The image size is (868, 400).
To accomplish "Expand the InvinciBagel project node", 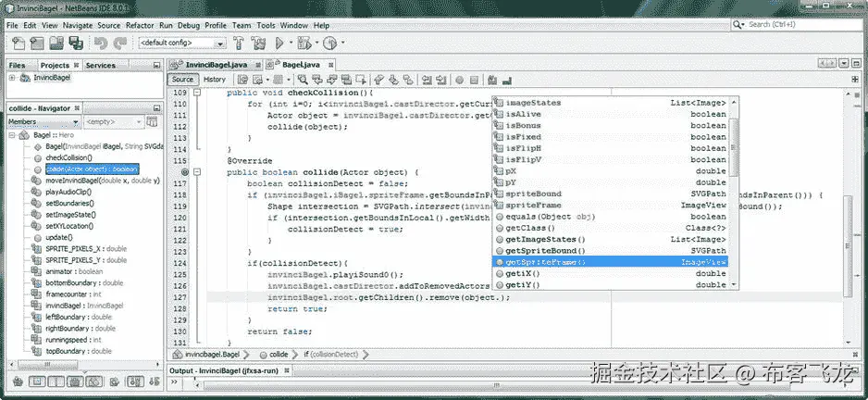I will [12, 78].
